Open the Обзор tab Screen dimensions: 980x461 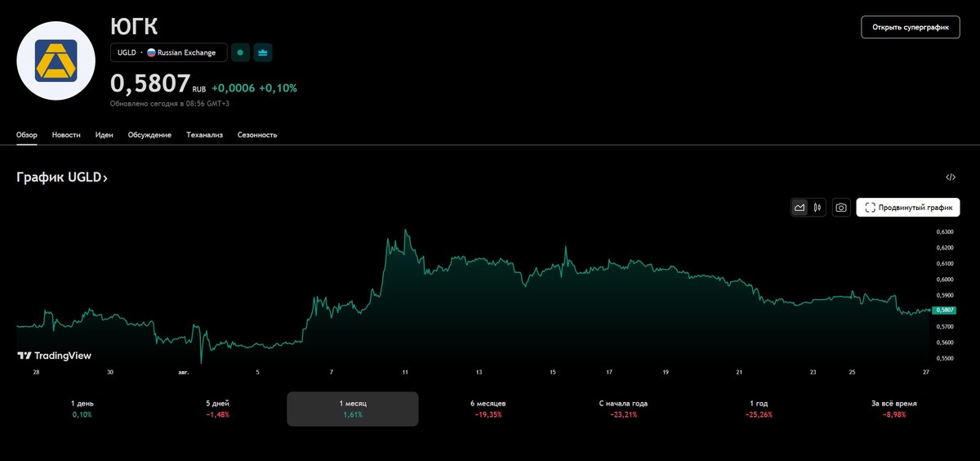(x=27, y=135)
